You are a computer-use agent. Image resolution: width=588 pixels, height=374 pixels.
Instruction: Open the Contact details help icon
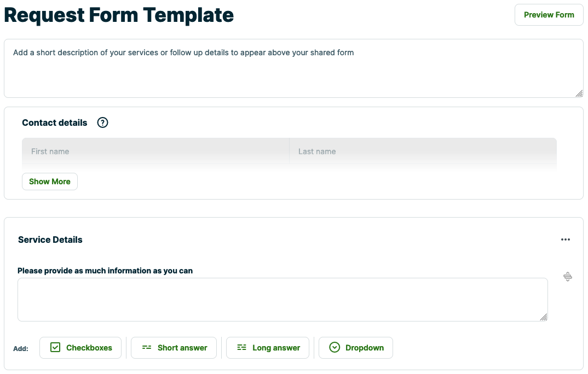pyautogui.click(x=102, y=122)
